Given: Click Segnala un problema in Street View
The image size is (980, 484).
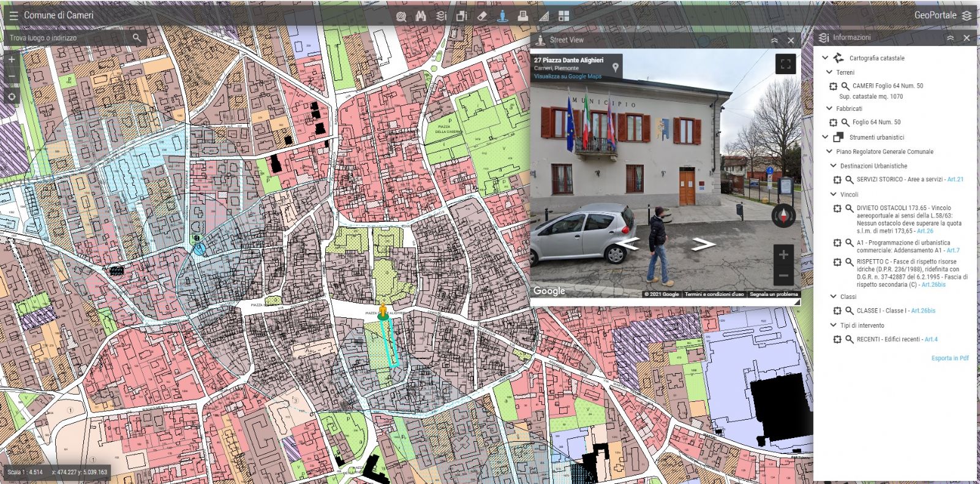Looking at the screenshot, I should coord(774,295).
